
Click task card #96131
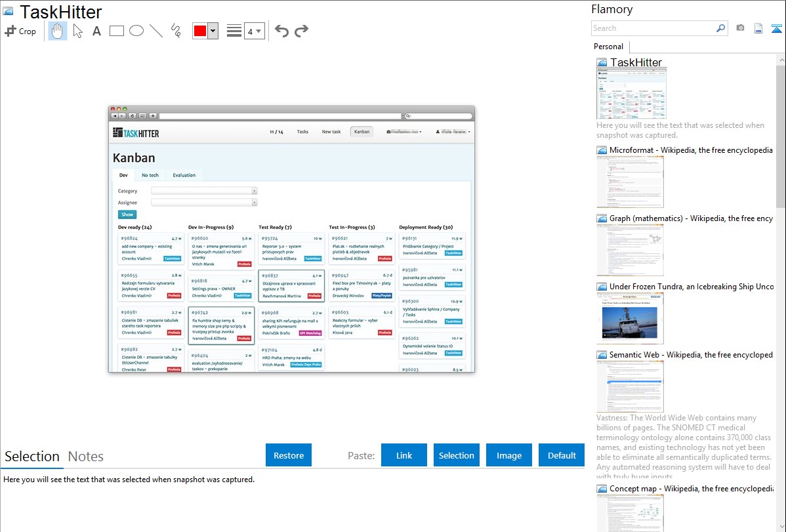(x=432, y=246)
